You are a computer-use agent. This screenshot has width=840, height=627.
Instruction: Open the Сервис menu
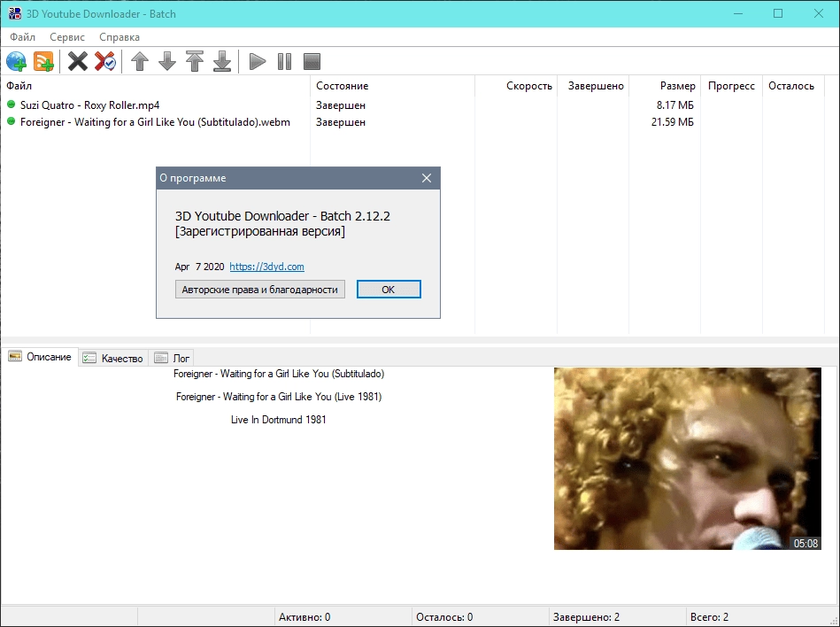pos(67,37)
